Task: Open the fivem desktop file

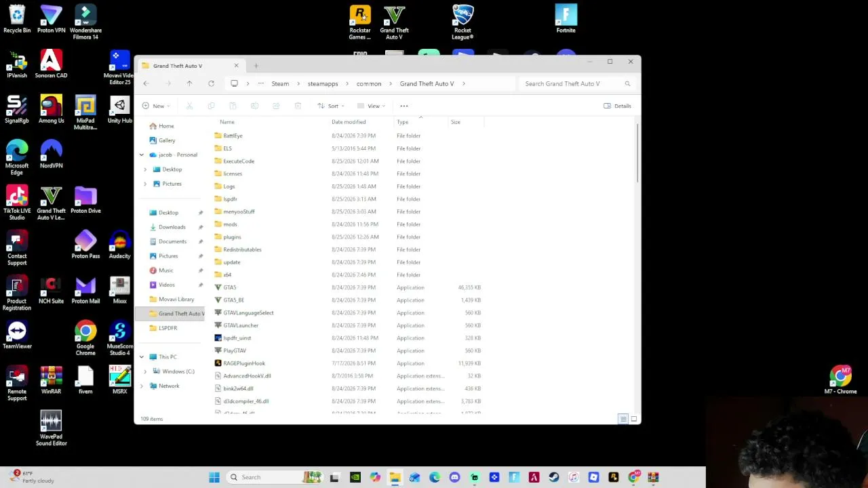Action: [x=85, y=380]
